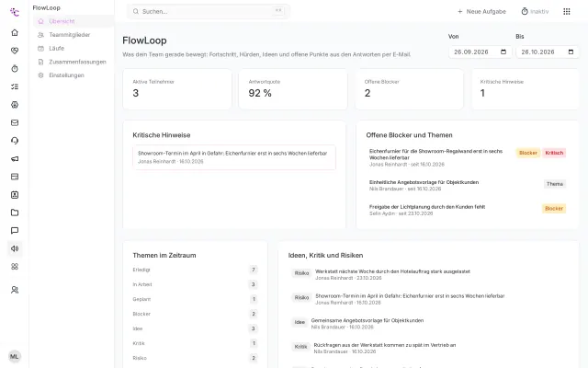The image size is (588, 368).
Task: Open the heart handshake icon in rail
Action: click(x=15, y=51)
